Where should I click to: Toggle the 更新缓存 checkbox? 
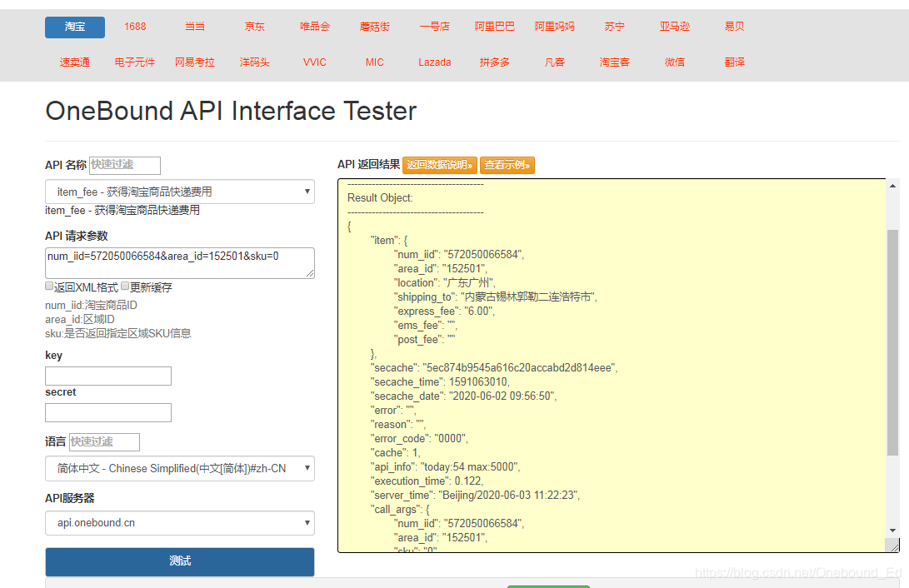click(125, 287)
